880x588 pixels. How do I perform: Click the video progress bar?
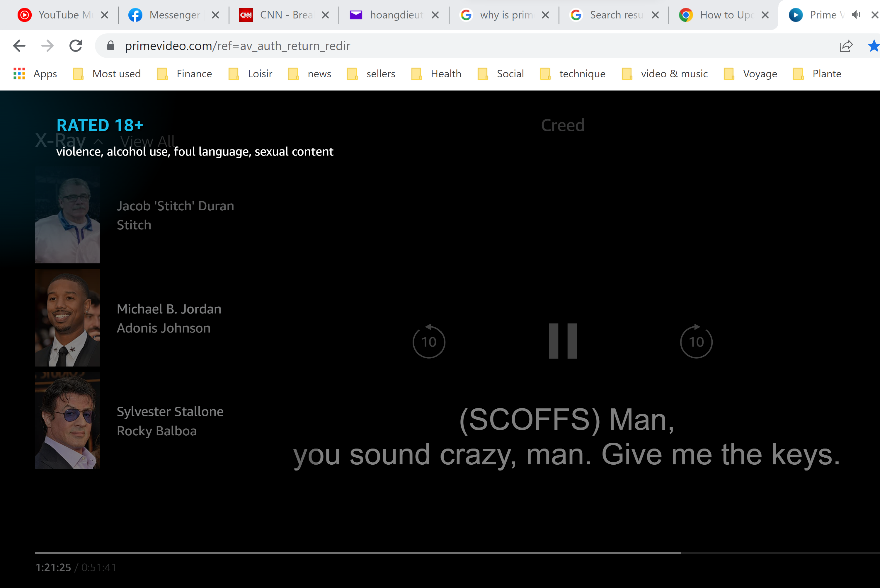coord(457,552)
